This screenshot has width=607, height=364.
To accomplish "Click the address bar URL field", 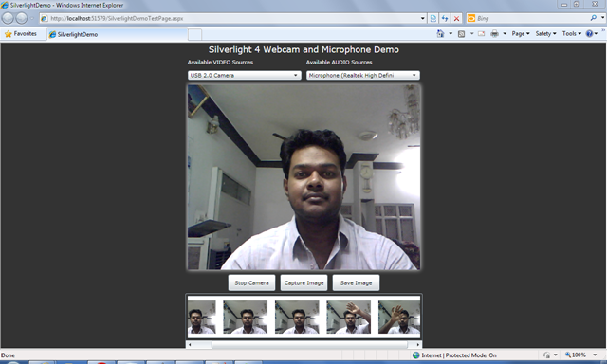I will [230, 18].
